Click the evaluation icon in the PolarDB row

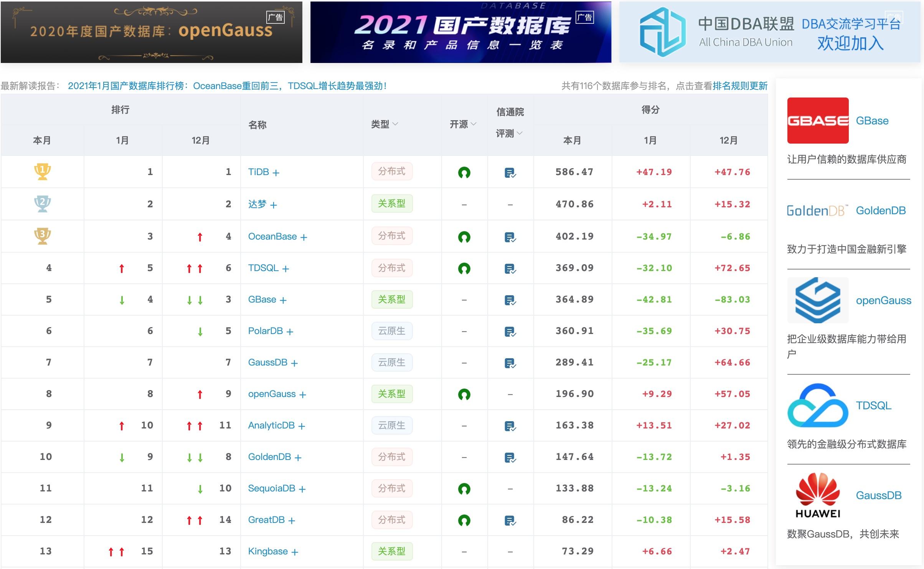coord(510,332)
